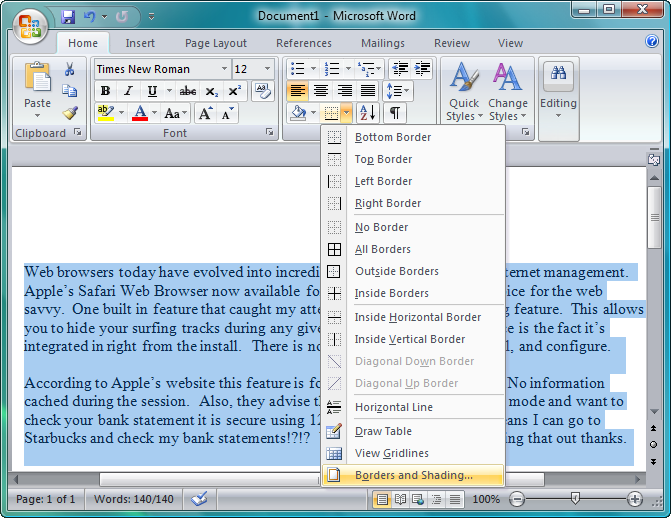Toggle Underline formatting

point(152,91)
